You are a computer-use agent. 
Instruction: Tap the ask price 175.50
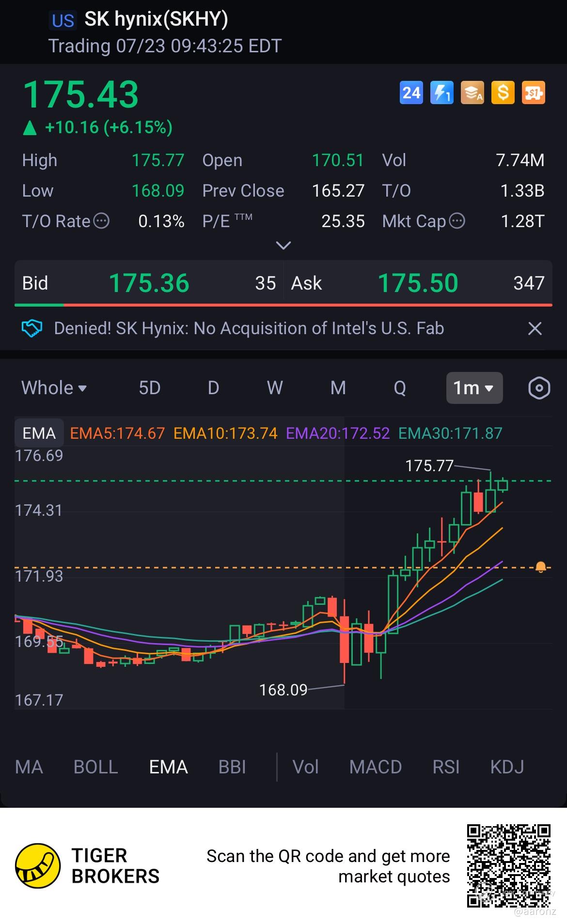[418, 283]
